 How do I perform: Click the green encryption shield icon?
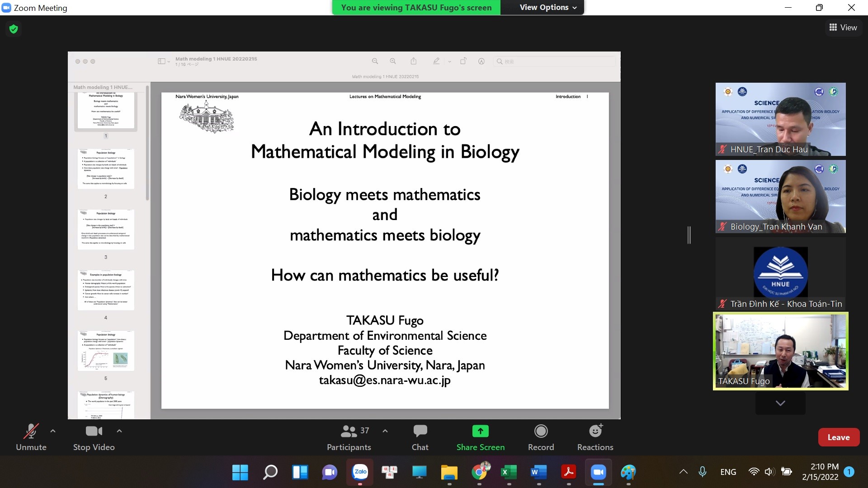14,29
